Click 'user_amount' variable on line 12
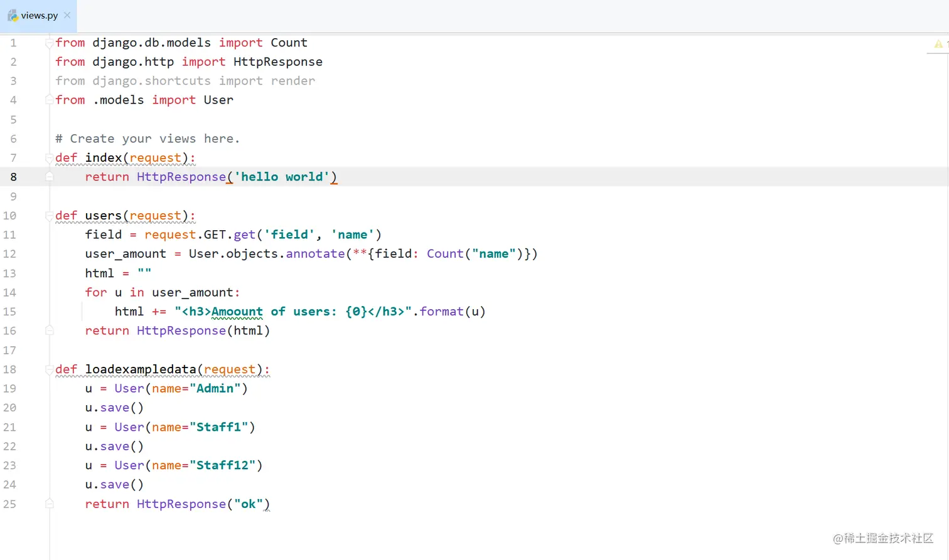This screenshot has height=560, width=949. (x=126, y=254)
